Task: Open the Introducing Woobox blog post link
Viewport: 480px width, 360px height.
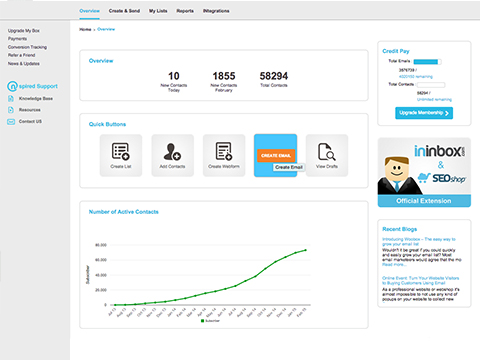Action: click(x=419, y=242)
